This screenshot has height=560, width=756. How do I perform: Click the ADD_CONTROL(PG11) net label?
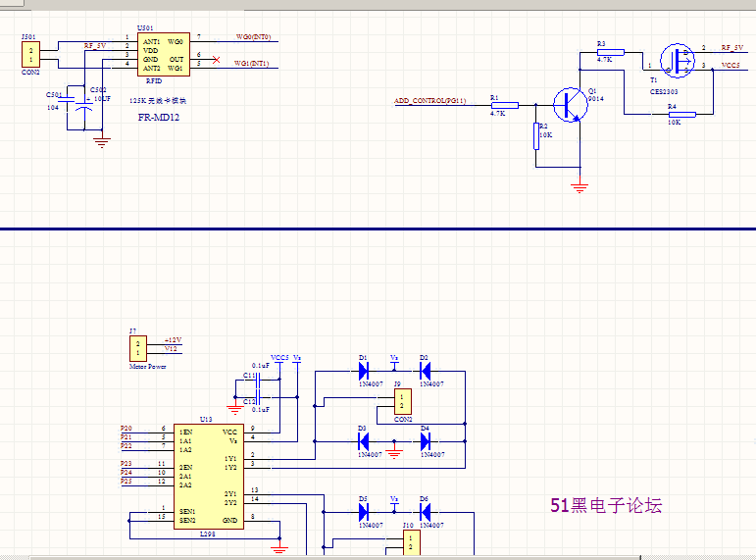(430, 101)
